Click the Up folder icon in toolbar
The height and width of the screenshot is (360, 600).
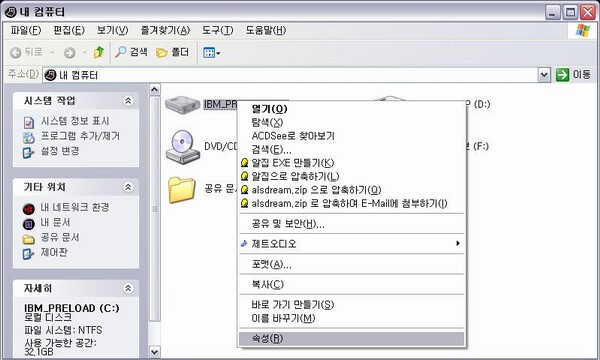(x=99, y=52)
